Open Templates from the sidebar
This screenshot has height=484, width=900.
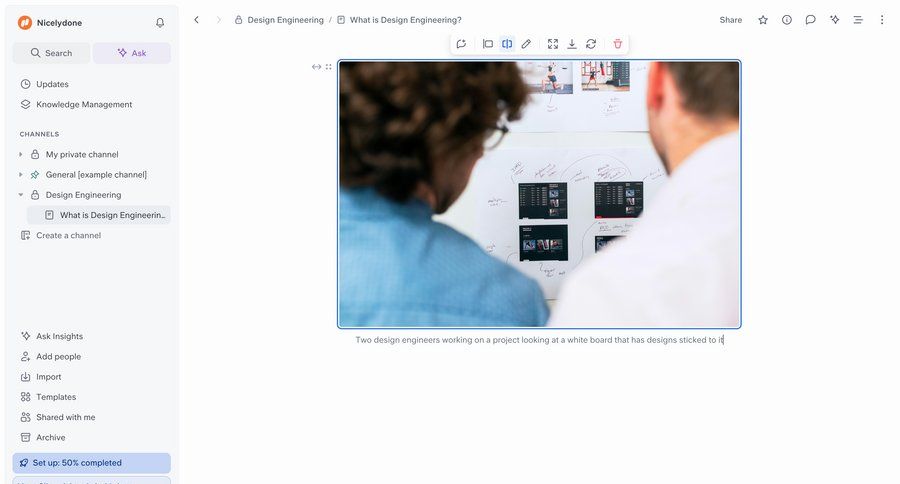[x=57, y=397]
